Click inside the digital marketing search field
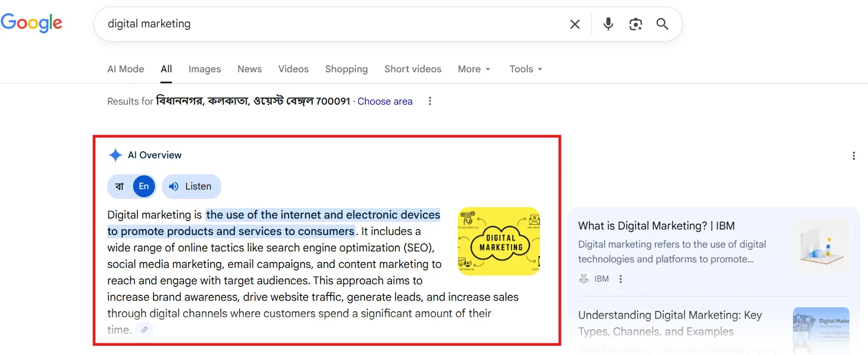Viewport: 868px width, 355px height. (329, 24)
